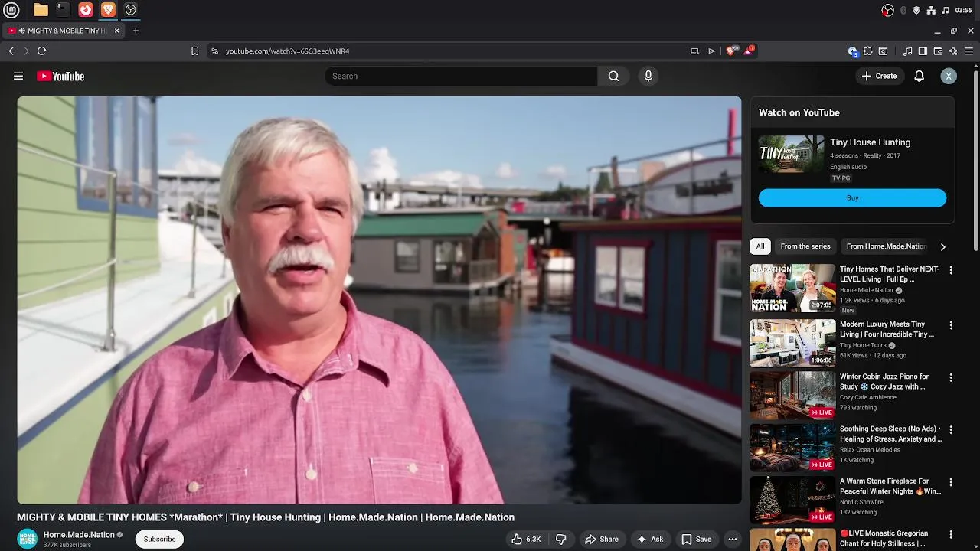Bookmark this page in address bar
Viewport: 980px width, 551px height.
click(x=194, y=51)
